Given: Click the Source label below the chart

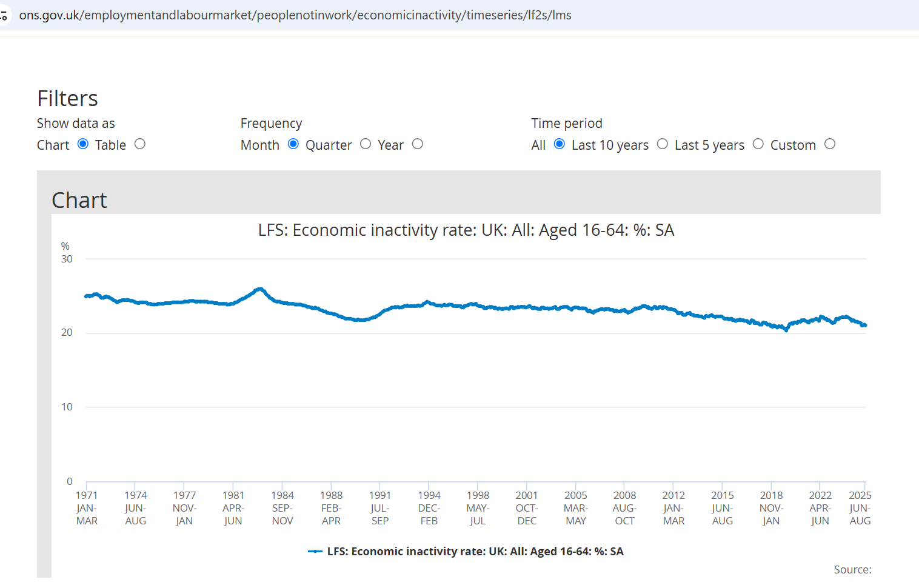Looking at the screenshot, I should [852, 570].
